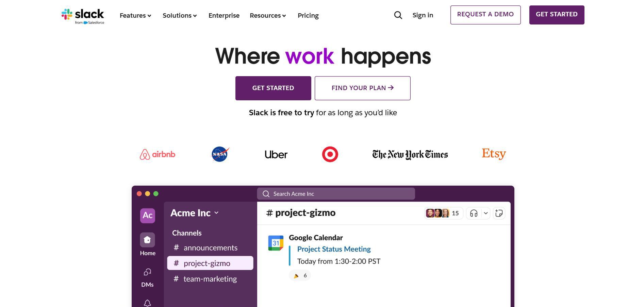The image size is (644, 307).
Task: Open the DMs icon in sidebar
Action: pyautogui.click(x=147, y=272)
